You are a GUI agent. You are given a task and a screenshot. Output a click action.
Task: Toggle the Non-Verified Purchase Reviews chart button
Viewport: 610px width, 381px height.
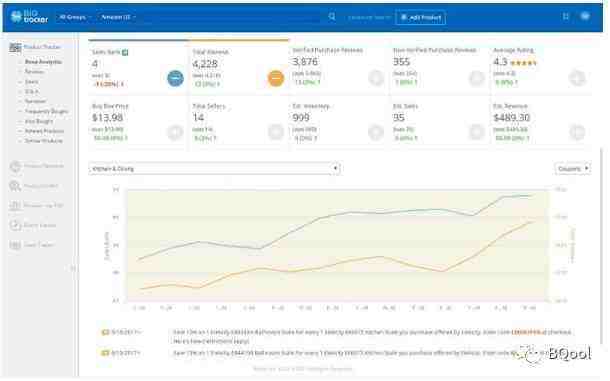pos(477,78)
